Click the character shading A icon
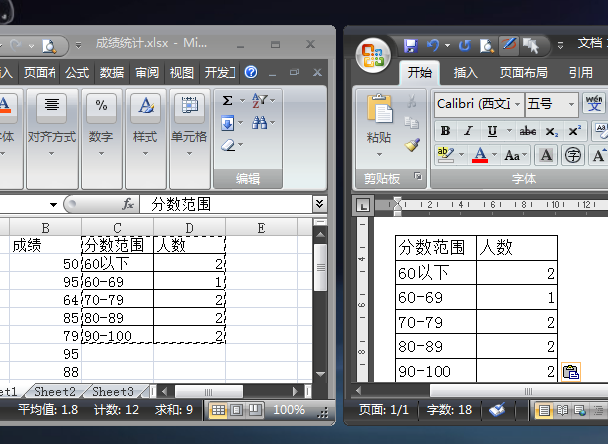Image resolution: width=608 pixels, height=444 pixels. (546, 155)
